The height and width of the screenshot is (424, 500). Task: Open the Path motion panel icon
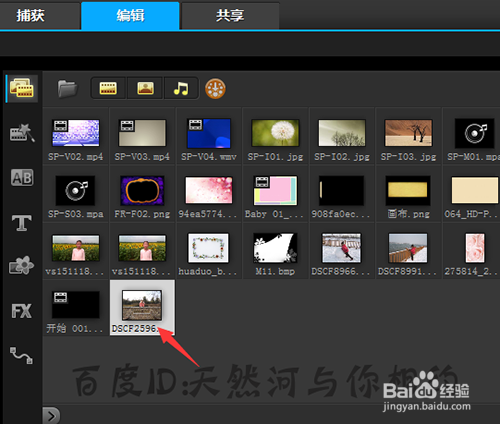coord(21,355)
